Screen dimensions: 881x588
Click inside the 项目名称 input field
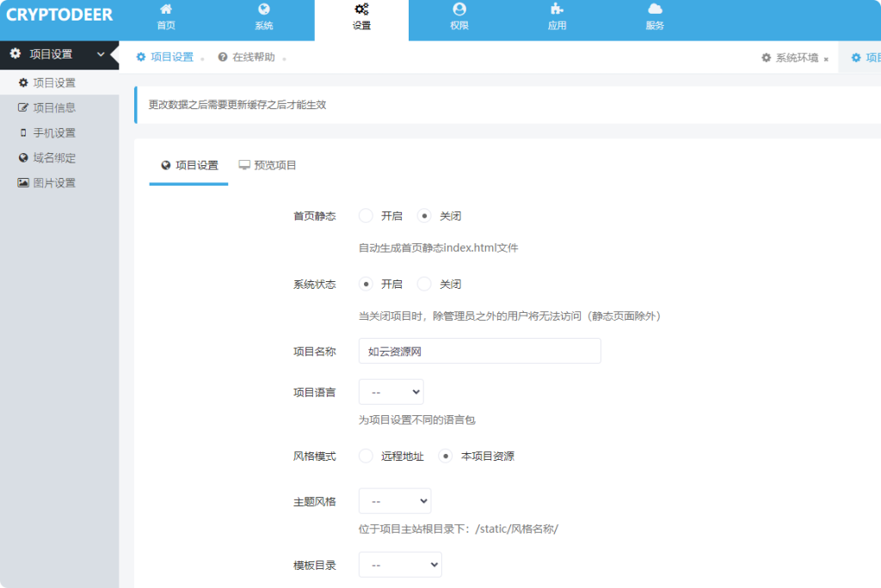point(479,351)
